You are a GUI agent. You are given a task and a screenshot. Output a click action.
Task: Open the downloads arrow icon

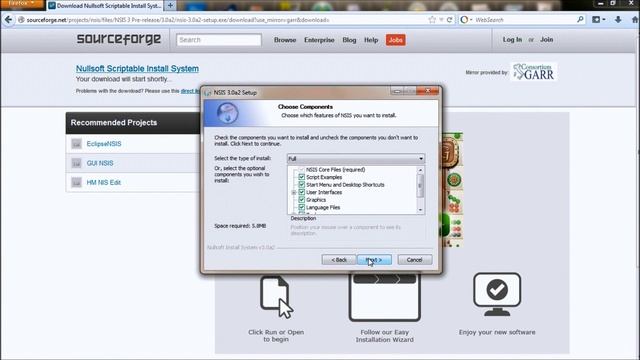click(618, 20)
